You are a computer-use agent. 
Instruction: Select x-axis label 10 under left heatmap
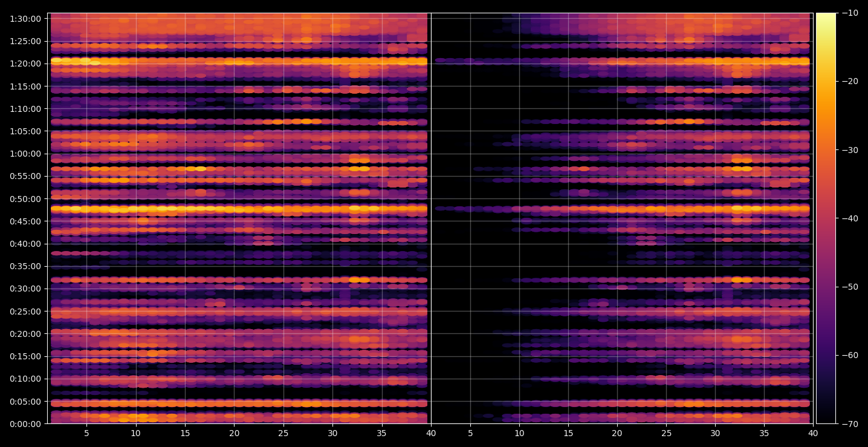[x=135, y=433]
